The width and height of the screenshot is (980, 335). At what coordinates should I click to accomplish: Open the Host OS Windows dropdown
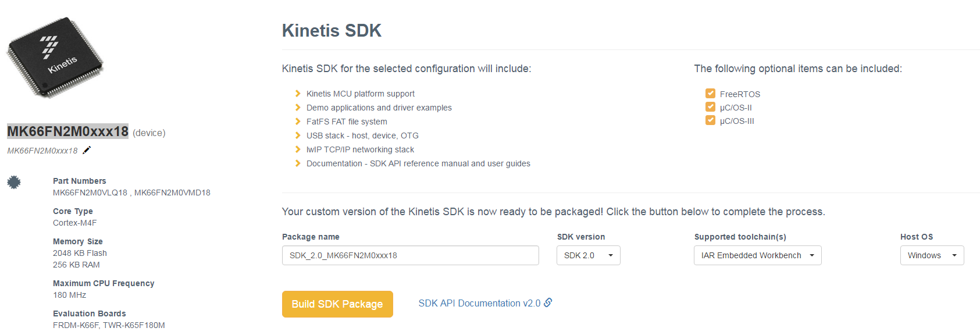(932, 255)
